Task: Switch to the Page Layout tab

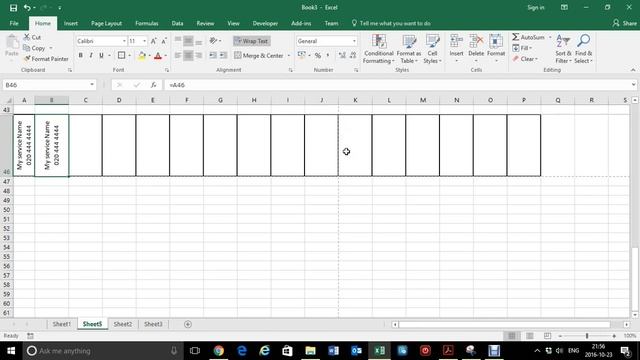Action: pos(106,23)
